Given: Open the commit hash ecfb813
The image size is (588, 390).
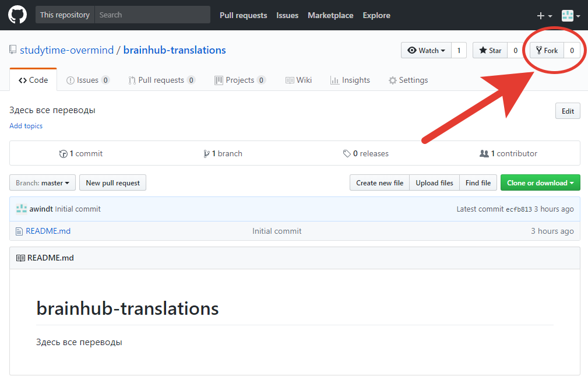Looking at the screenshot, I should [519, 209].
